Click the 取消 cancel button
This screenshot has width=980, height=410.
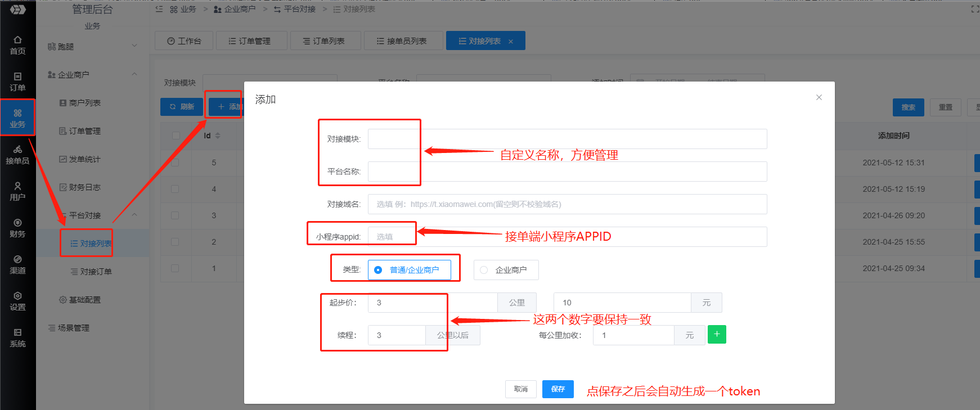coord(521,389)
